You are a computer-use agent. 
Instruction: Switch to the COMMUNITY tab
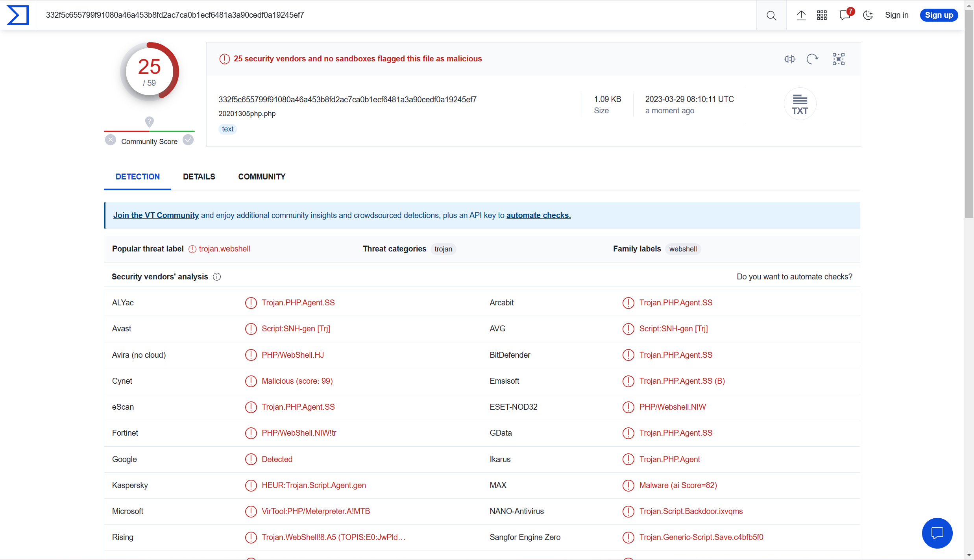pos(262,177)
